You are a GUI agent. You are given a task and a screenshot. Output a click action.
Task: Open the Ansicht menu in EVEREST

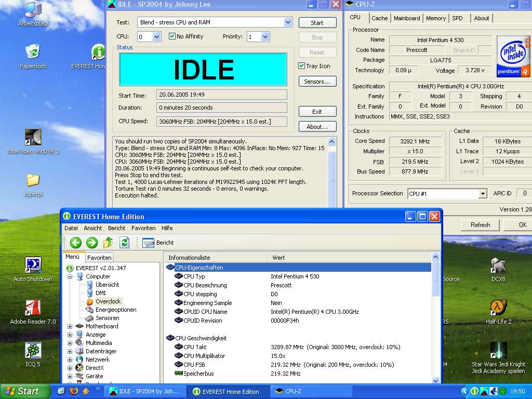pyautogui.click(x=93, y=228)
